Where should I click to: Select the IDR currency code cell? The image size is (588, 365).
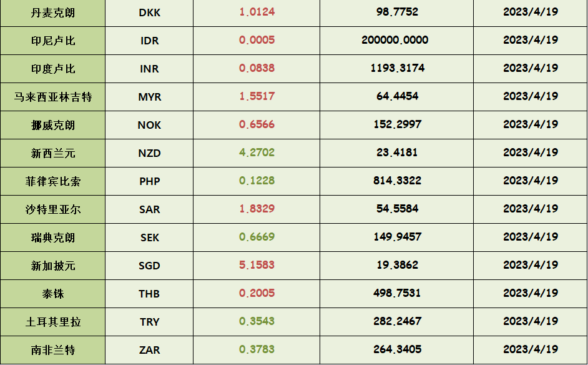[x=150, y=41]
